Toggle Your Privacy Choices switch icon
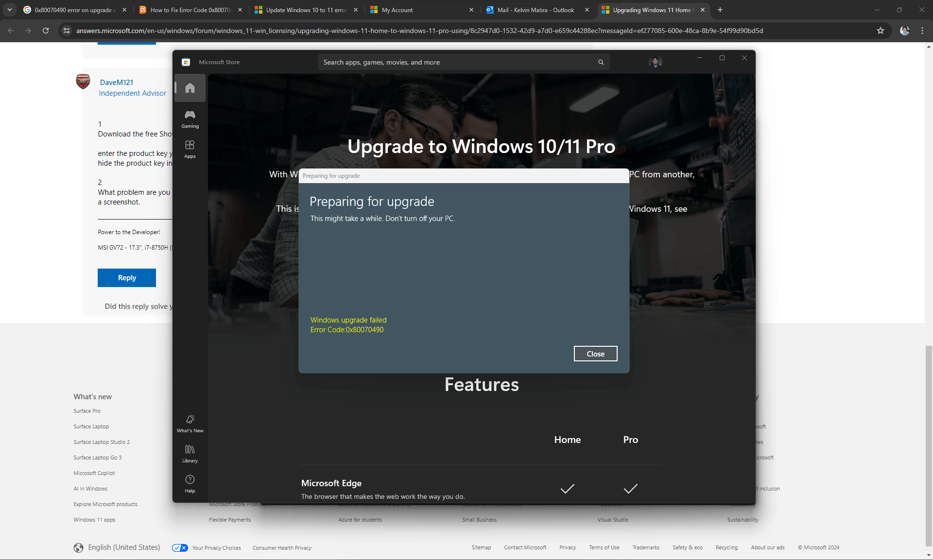Image resolution: width=933 pixels, height=560 pixels. [x=180, y=548]
